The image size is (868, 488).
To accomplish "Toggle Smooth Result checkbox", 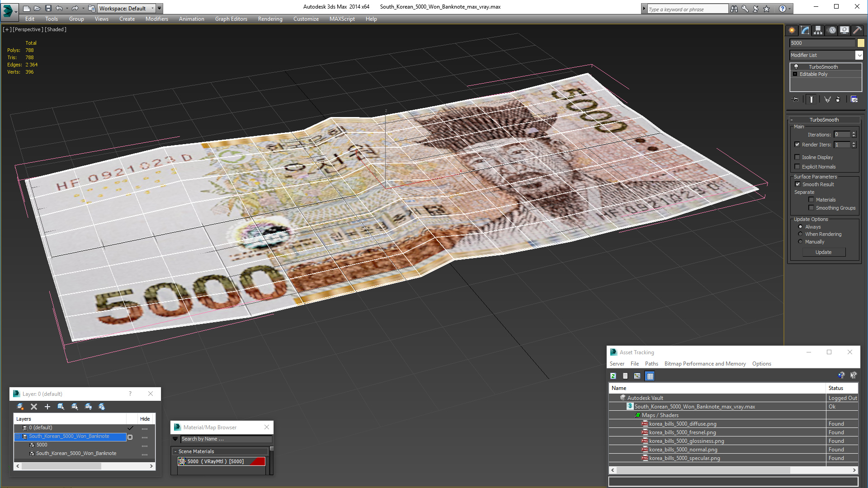I will 797,184.
